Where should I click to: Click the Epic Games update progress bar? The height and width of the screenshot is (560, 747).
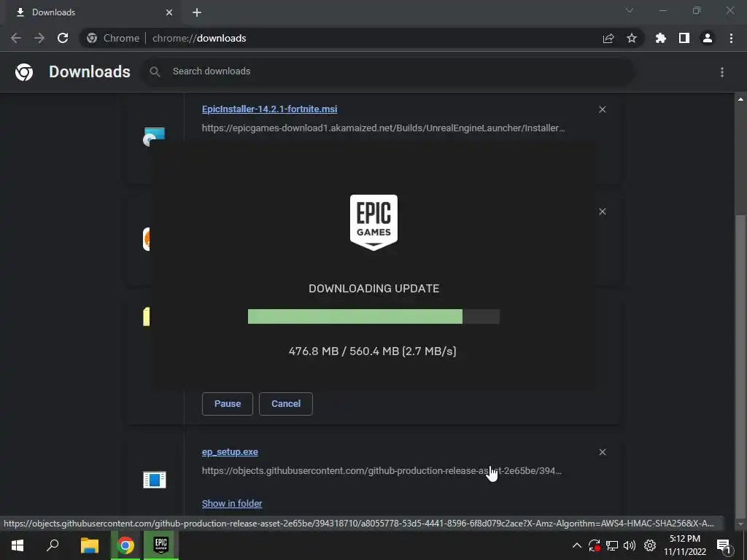pos(373,316)
